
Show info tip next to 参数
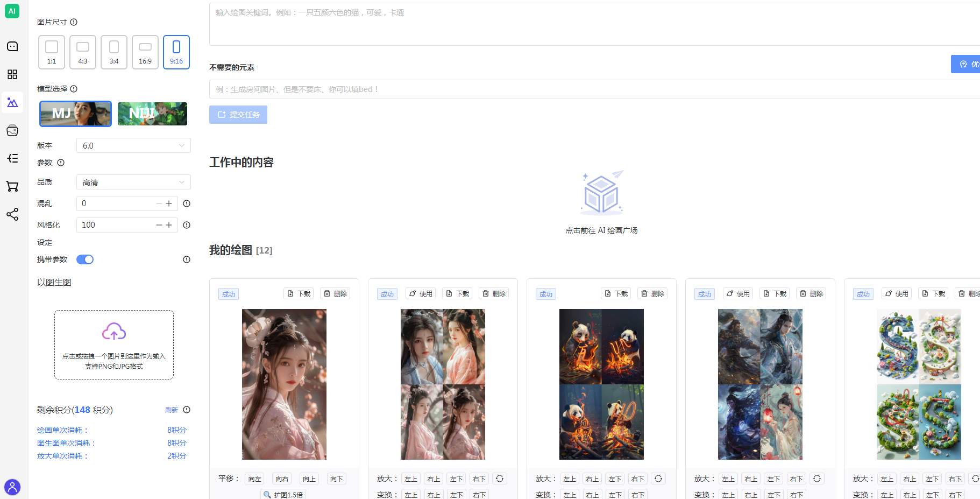tap(61, 163)
